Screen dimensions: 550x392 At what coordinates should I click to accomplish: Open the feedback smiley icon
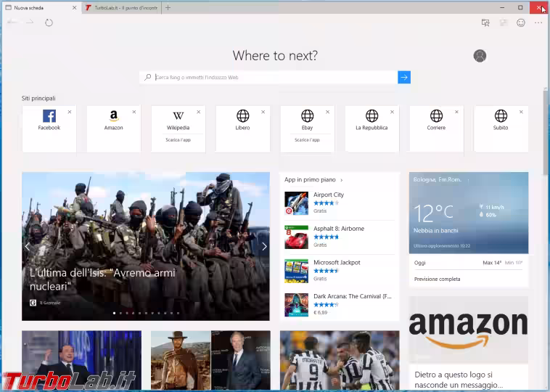[x=521, y=23]
